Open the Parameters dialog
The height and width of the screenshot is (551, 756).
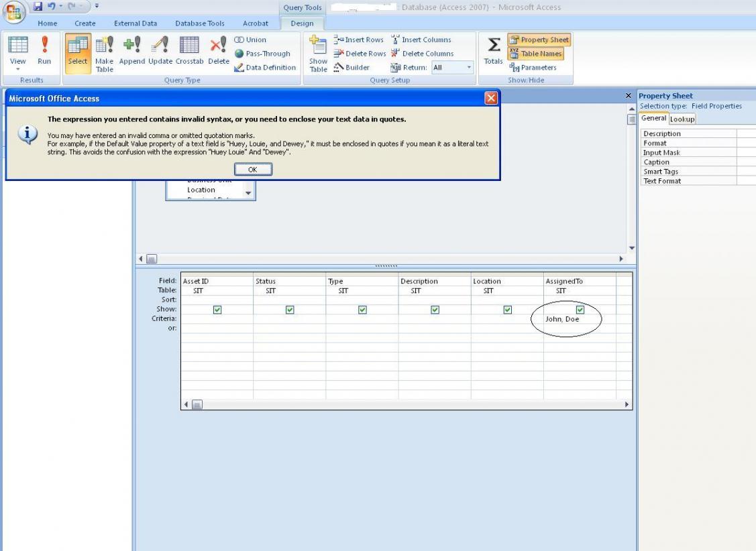(533, 68)
